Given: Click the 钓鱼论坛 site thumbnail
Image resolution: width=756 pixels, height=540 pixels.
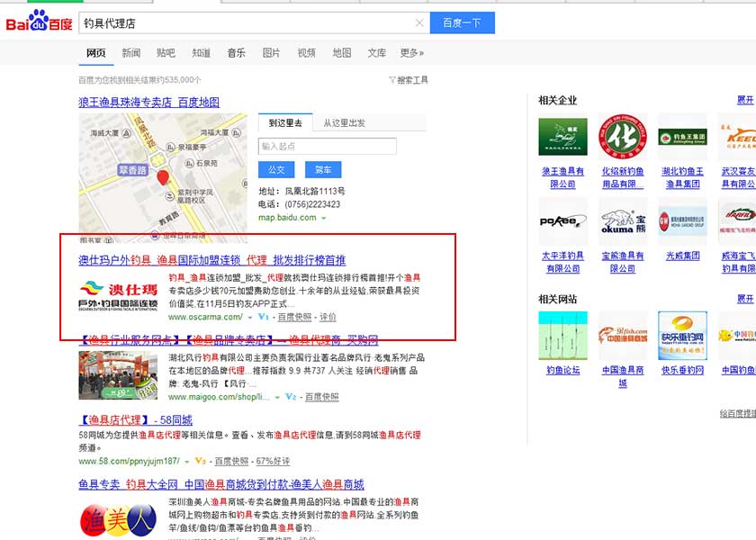Looking at the screenshot, I should pos(562,336).
